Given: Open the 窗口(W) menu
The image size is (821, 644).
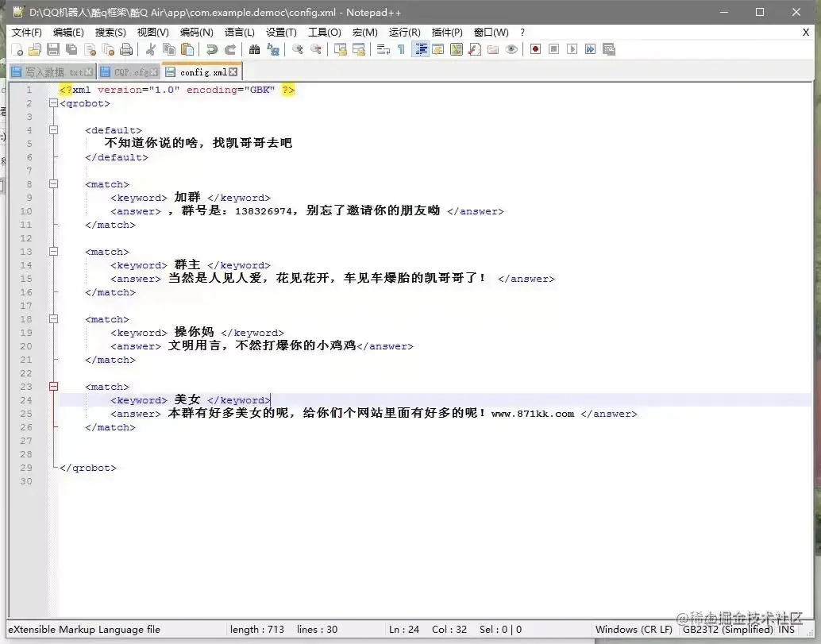Looking at the screenshot, I should point(491,33).
